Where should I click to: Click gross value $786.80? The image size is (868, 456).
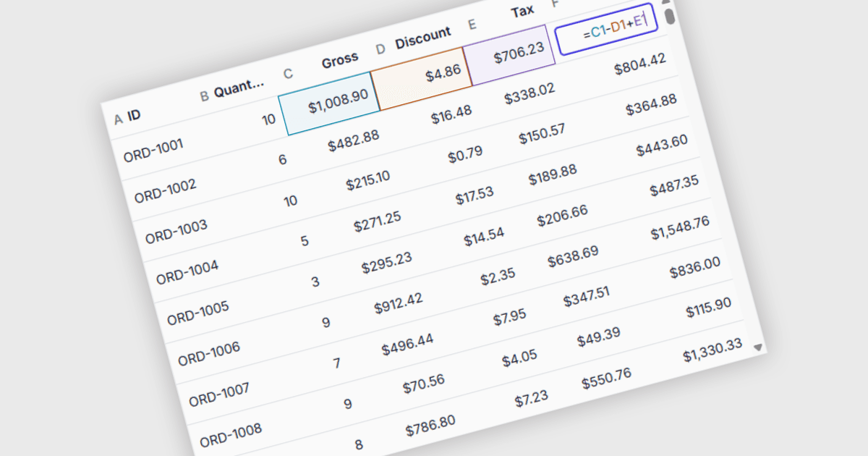click(x=430, y=426)
